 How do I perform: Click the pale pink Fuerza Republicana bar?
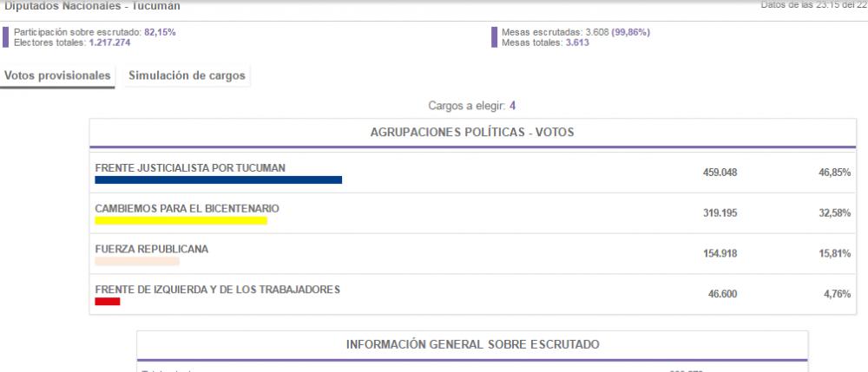pyautogui.click(x=137, y=261)
